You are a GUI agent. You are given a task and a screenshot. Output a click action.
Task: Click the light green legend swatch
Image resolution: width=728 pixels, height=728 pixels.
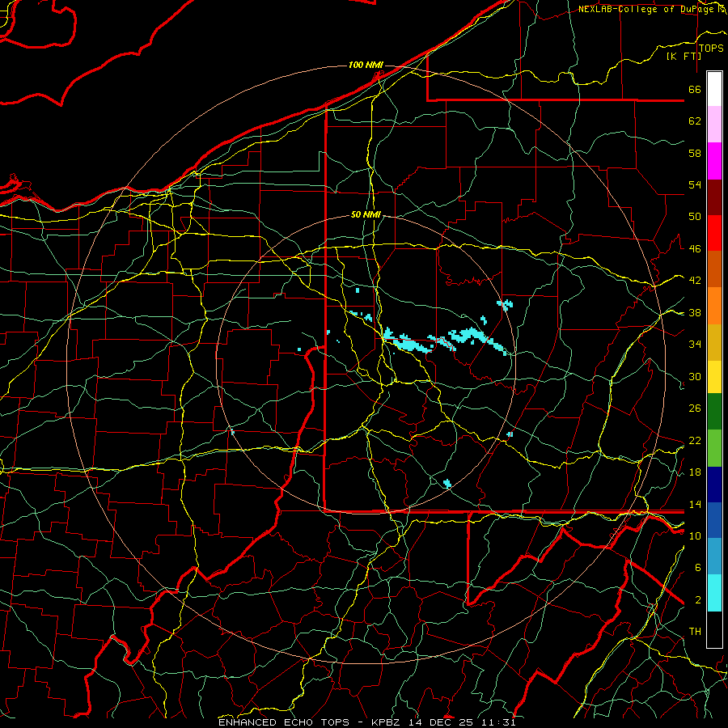coord(714,448)
